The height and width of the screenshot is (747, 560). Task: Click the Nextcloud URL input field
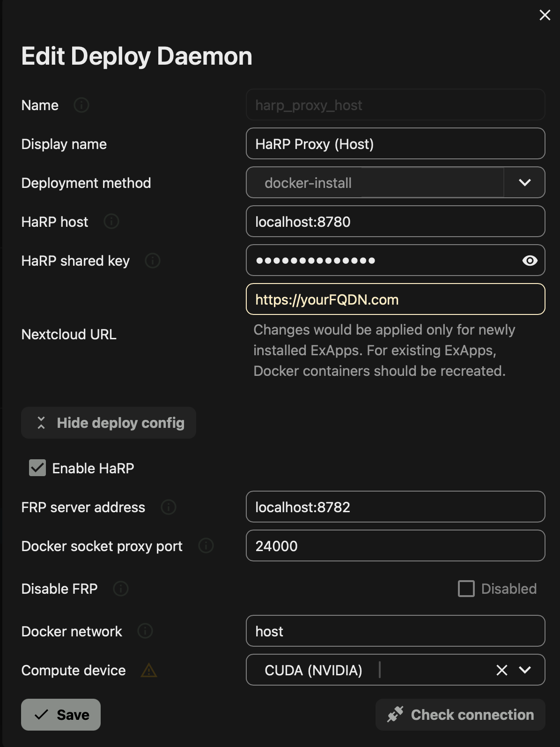395,299
